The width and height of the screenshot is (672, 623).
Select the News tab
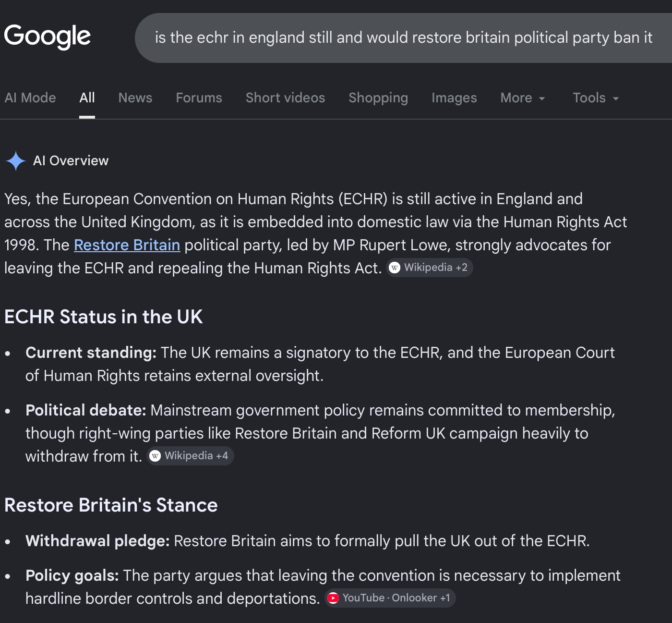tap(135, 98)
